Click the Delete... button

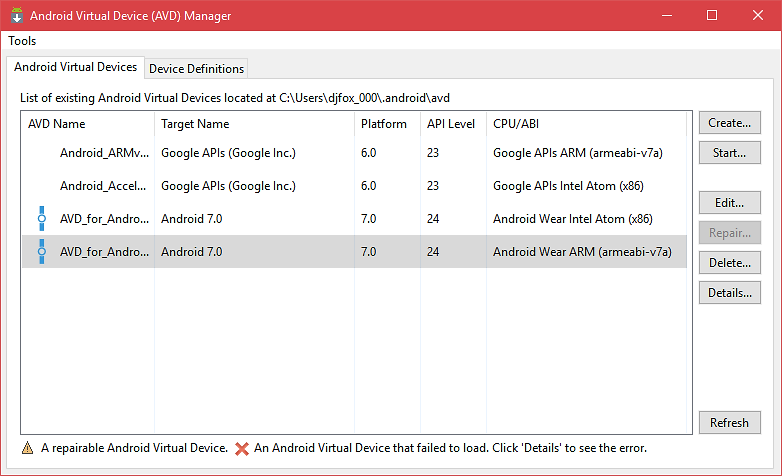tap(730, 262)
